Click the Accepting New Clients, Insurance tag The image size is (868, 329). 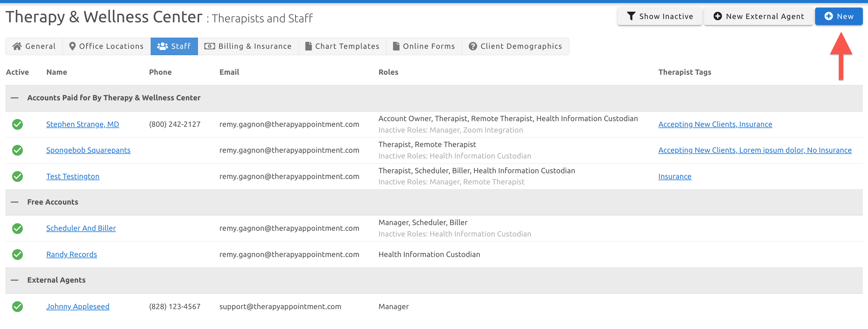click(x=715, y=124)
